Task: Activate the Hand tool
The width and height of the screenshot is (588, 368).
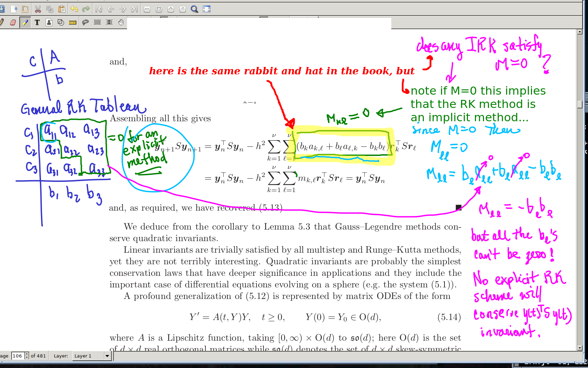Action: (121, 22)
